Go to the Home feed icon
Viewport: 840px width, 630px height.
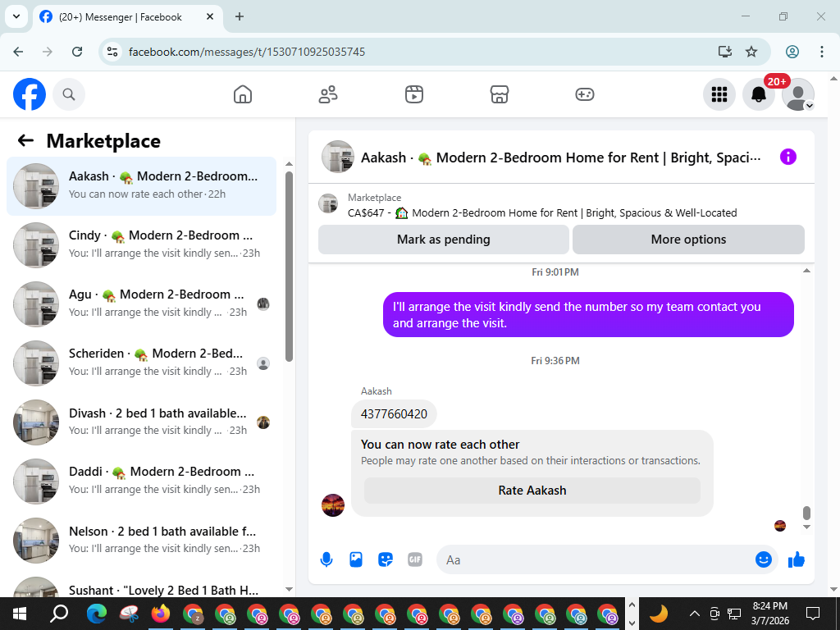coord(243,95)
